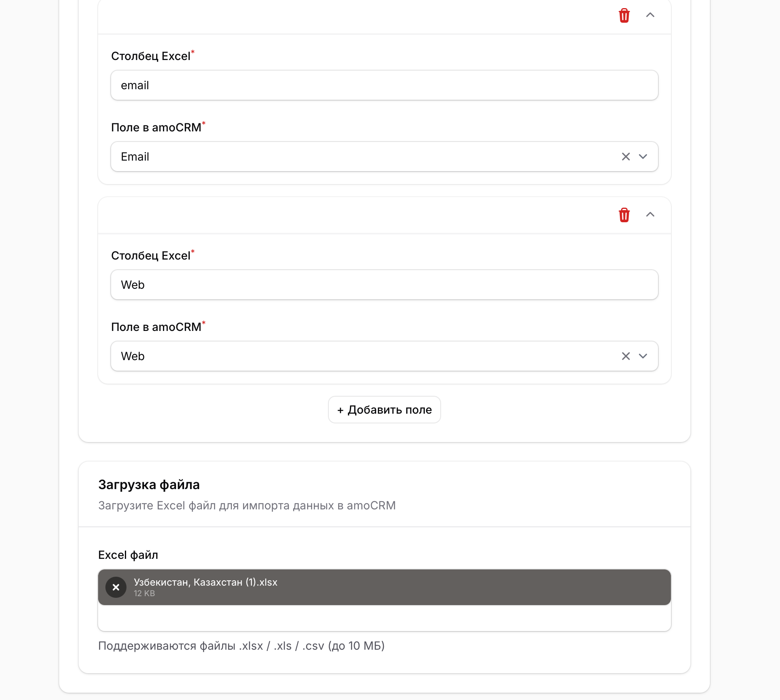
Task: Open the Email amoCRM field dropdown arrow
Action: coord(643,157)
